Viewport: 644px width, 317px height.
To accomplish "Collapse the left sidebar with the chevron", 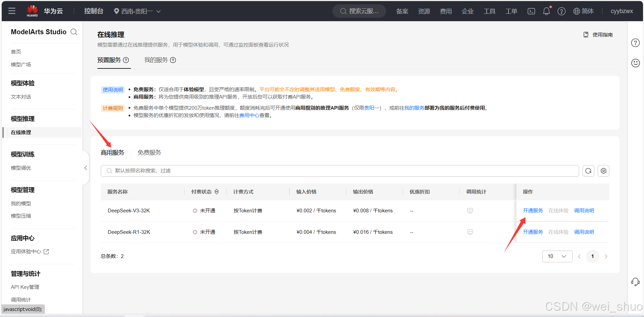I will (x=86, y=168).
